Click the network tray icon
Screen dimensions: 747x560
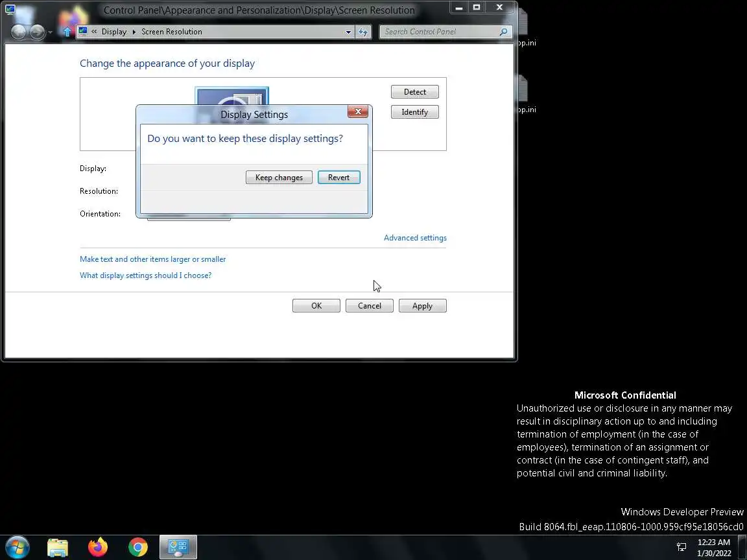click(x=682, y=546)
